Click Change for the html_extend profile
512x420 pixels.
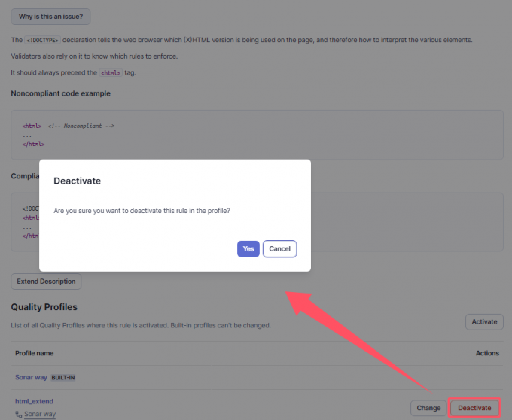coord(428,408)
